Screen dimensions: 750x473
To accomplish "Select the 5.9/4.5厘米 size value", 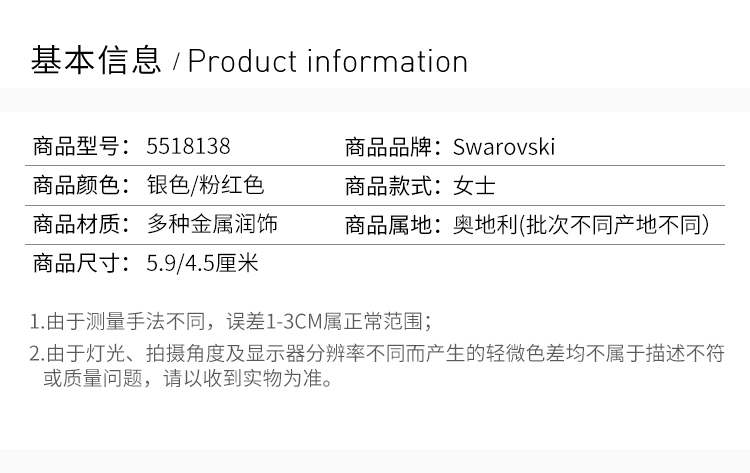I will pos(202,264).
